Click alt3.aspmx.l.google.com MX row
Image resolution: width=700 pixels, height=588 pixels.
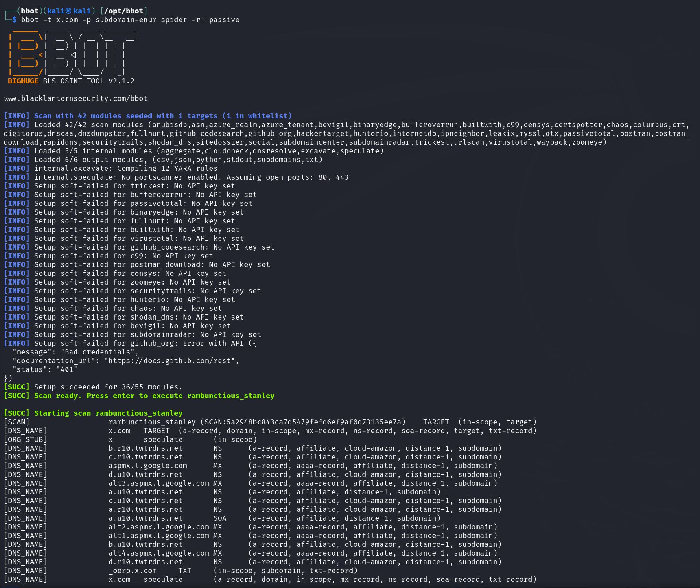click(x=251, y=483)
